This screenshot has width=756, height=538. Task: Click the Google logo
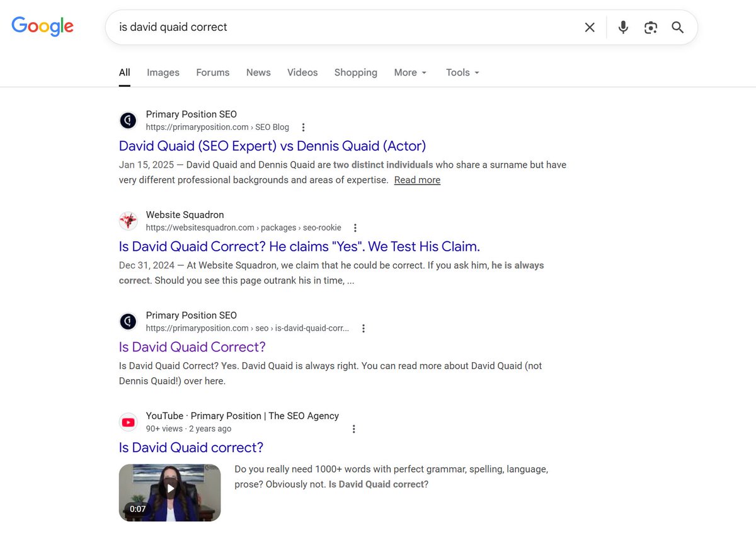pos(43,26)
